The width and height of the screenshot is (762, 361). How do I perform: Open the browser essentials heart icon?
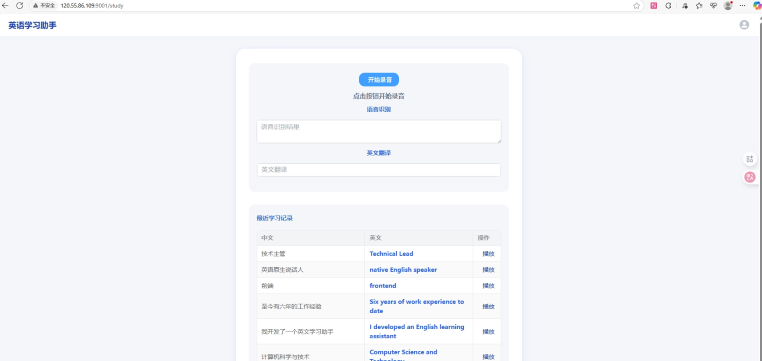pos(713,6)
